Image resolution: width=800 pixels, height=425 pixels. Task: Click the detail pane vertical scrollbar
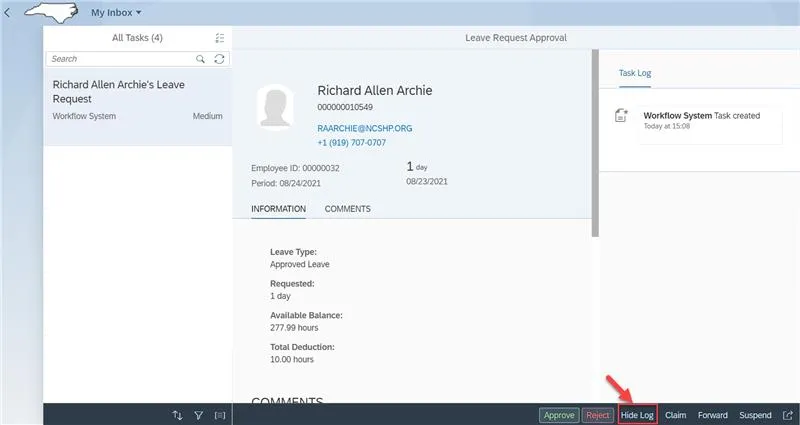[595, 143]
